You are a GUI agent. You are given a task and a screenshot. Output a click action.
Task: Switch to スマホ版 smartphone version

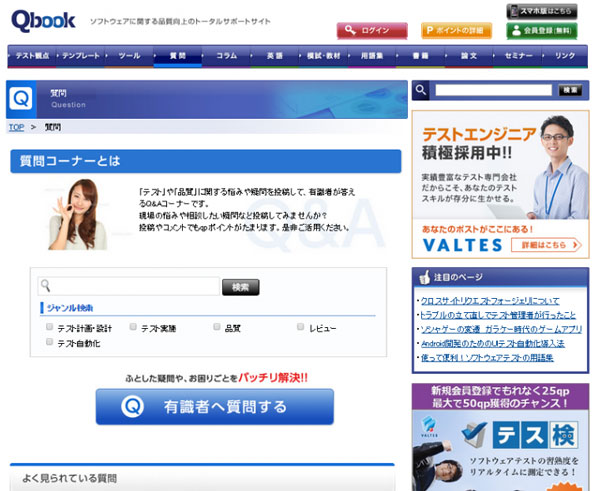coord(541,10)
